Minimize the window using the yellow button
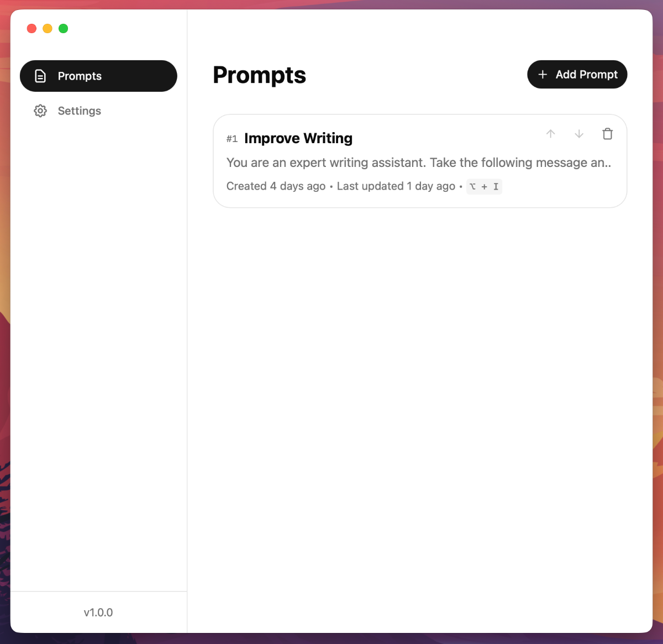This screenshot has height=644, width=663. point(48,28)
